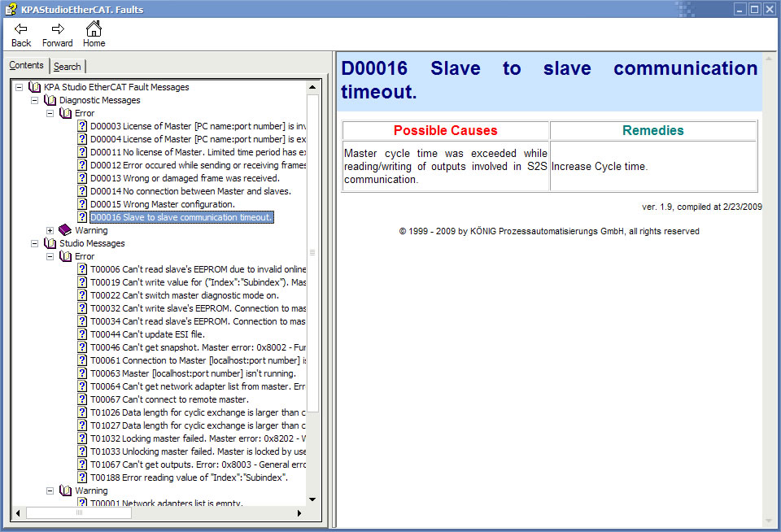The image size is (781, 532).
Task: Collapse the Error node under Diagnostic Messages
Action: (x=50, y=113)
